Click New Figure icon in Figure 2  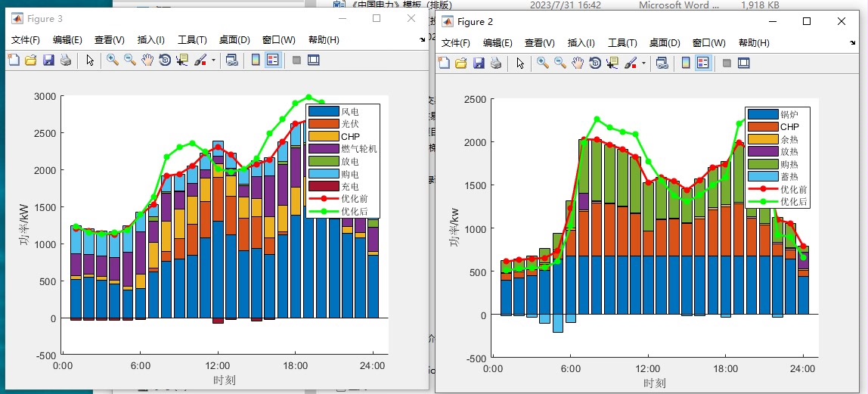coord(443,63)
